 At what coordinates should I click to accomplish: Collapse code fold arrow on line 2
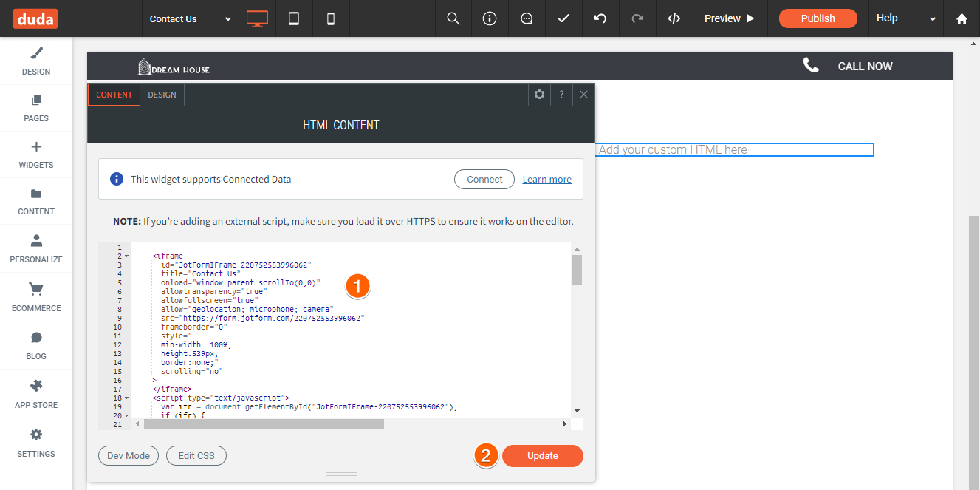pos(126,256)
